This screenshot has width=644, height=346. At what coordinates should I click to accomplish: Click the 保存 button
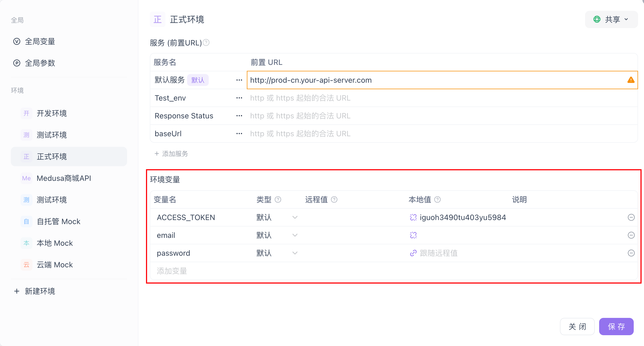(x=616, y=327)
